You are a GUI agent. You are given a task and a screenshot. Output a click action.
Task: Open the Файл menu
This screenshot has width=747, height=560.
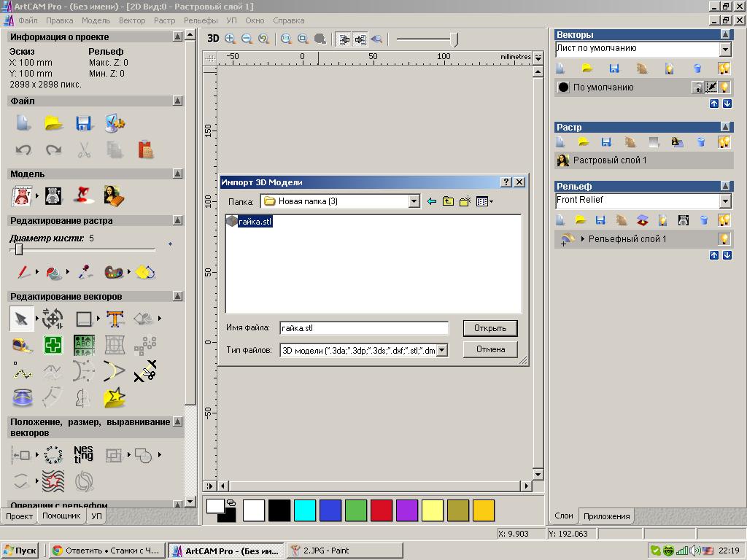coord(28,20)
